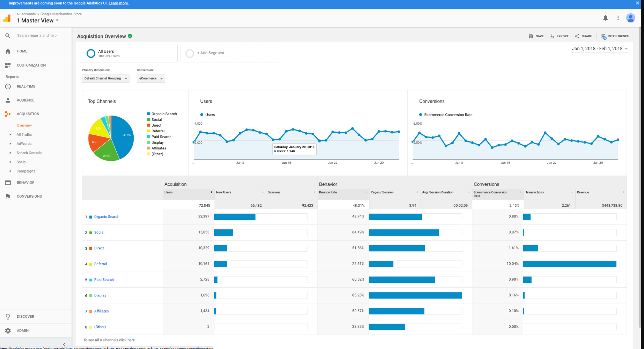
Task: Sort by the Transactions column header
Action: (x=549, y=192)
